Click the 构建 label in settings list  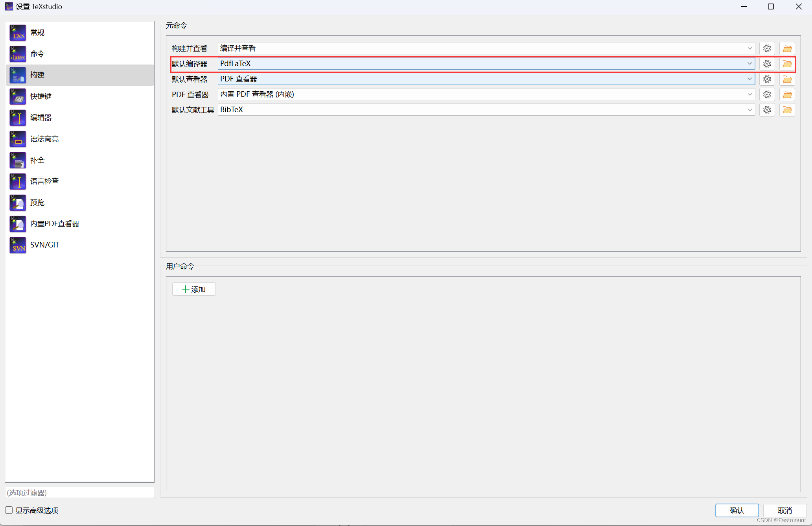[37, 75]
